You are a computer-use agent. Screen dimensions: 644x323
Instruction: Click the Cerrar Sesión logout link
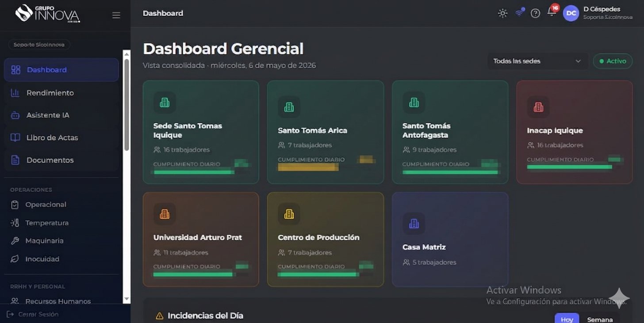pos(33,314)
